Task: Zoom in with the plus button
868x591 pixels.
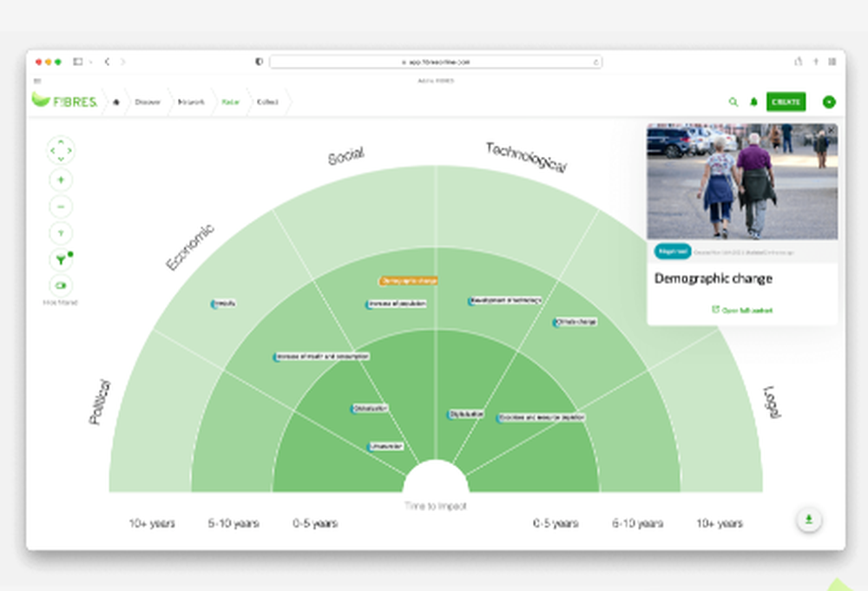Action: (x=61, y=180)
